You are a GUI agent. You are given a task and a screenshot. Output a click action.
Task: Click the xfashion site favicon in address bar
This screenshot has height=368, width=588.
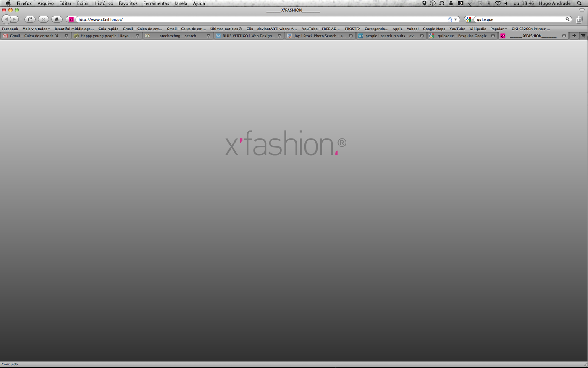pos(71,19)
